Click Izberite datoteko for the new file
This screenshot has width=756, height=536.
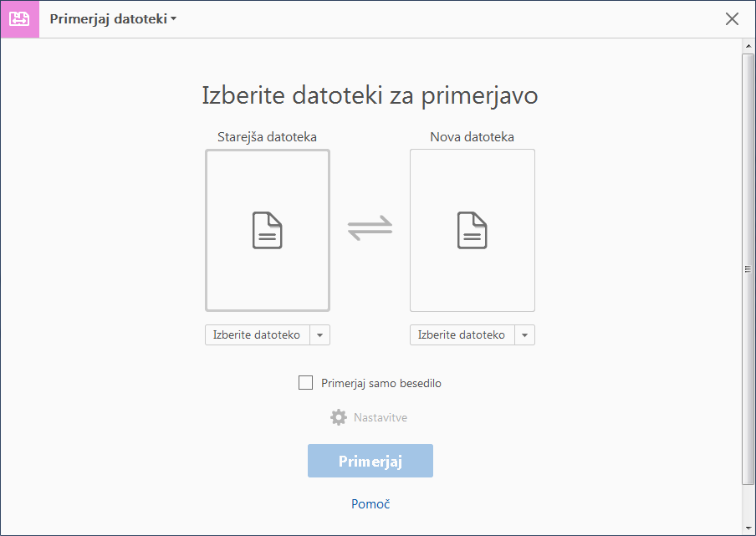tap(462, 335)
